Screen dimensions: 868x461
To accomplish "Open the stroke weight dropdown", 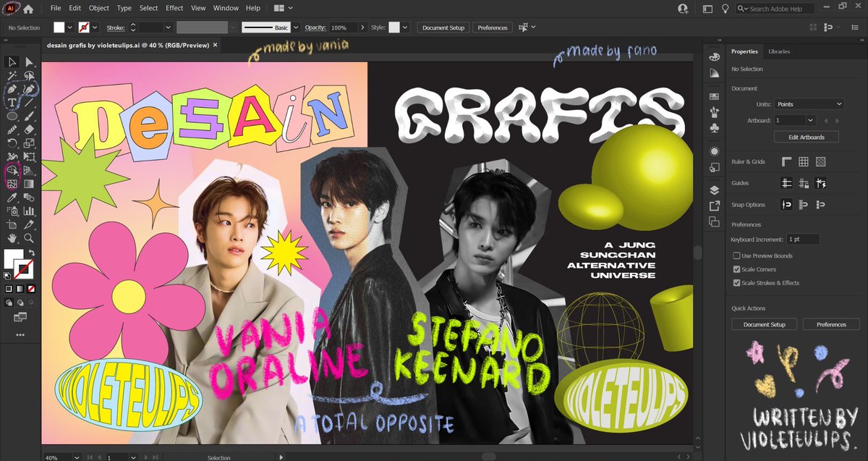I will click(168, 28).
